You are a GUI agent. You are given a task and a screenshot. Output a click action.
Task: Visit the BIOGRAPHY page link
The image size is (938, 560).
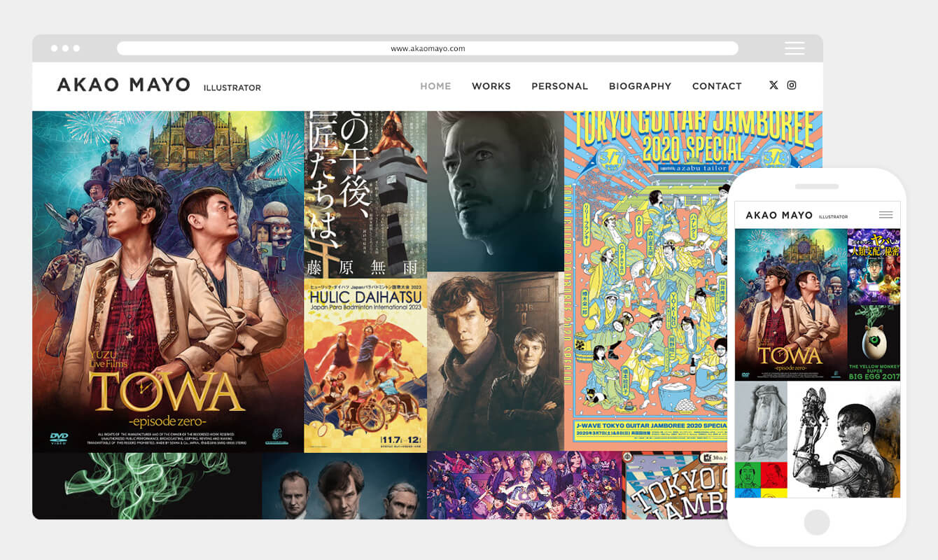[x=640, y=86]
